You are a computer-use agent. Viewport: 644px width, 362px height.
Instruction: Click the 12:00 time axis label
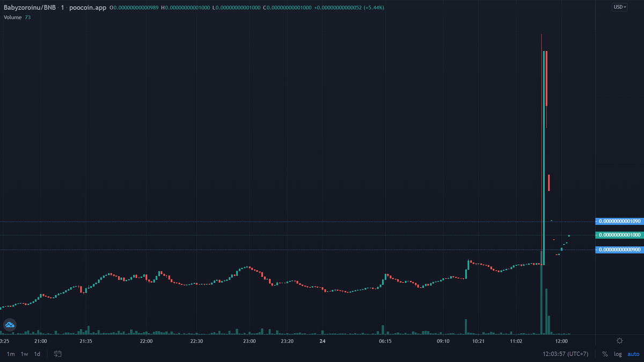(561, 341)
